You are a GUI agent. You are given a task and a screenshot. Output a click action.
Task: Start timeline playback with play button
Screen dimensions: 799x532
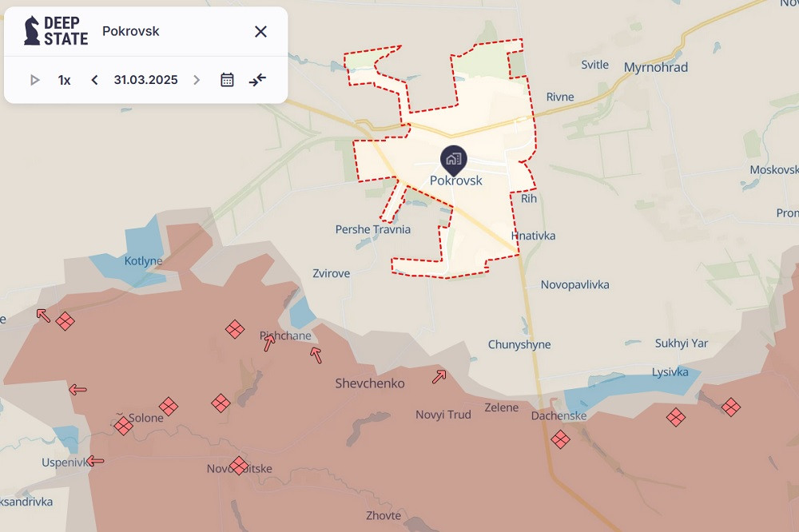pyautogui.click(x=34, y=80)
